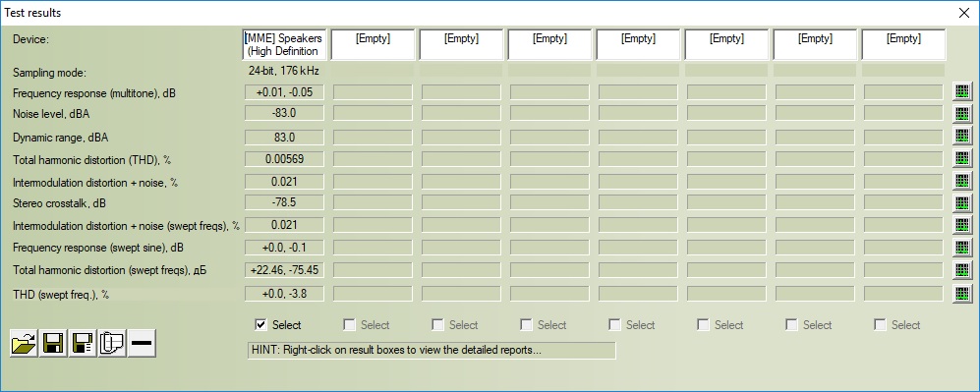
Task: Click the -78.5 stereo crosstalk result
Action: click(284, 202)
